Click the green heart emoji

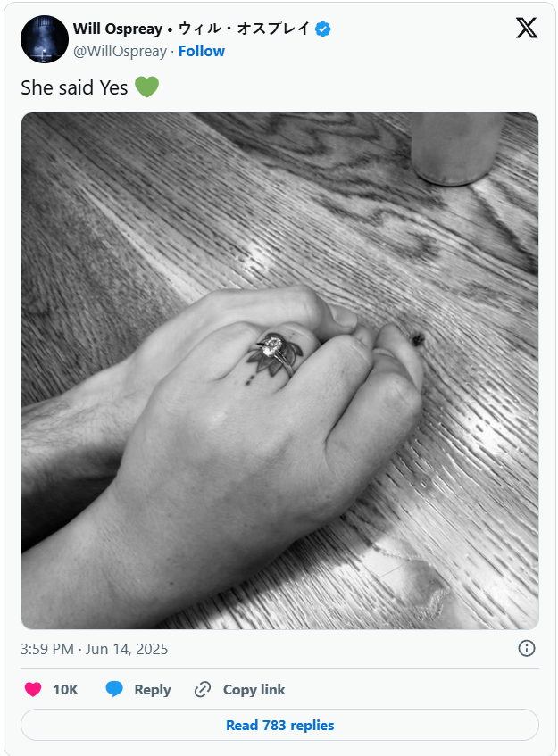[x=146, y=87]
